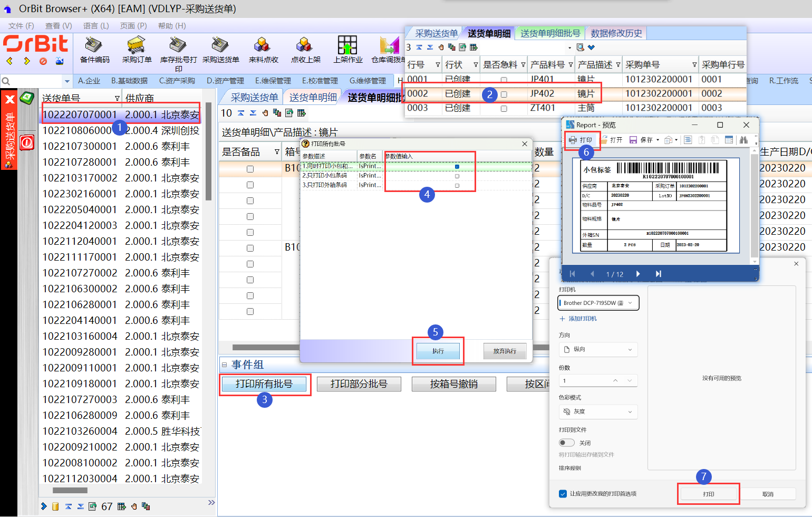This screenshot has height=517, width=812.
Task: Click 保存 save disk icon in Report preview
Action: tap(641, 140)
